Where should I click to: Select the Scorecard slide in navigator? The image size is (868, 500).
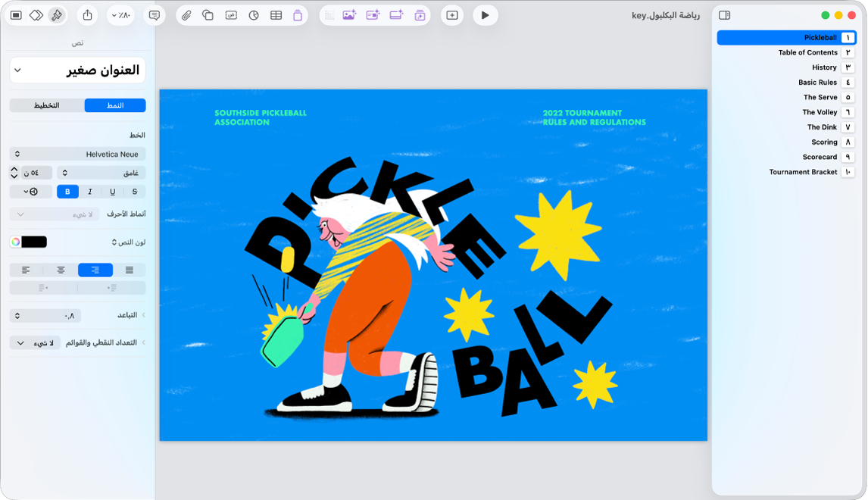tap(787, 158)
